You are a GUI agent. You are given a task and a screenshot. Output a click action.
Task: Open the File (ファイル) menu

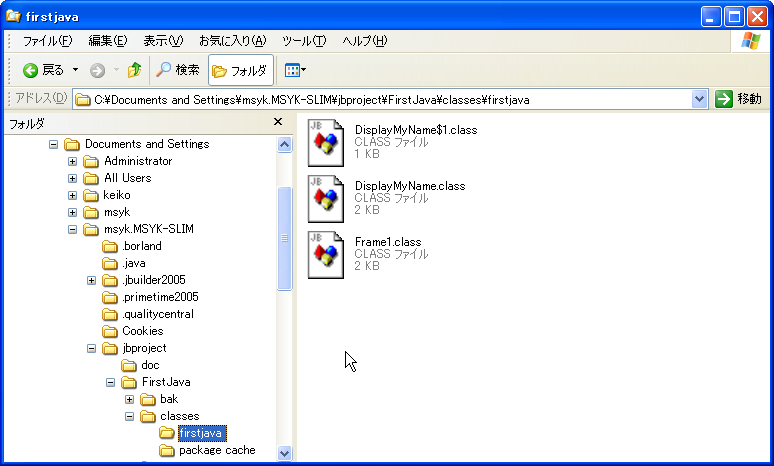46,41
